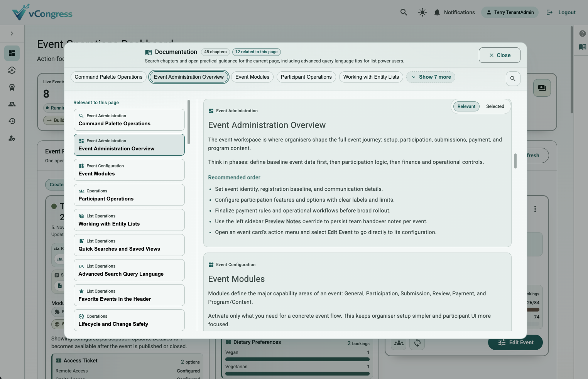Select Command Palette Operations chip
Screen dimensions: 588x379
coord(108,77)
